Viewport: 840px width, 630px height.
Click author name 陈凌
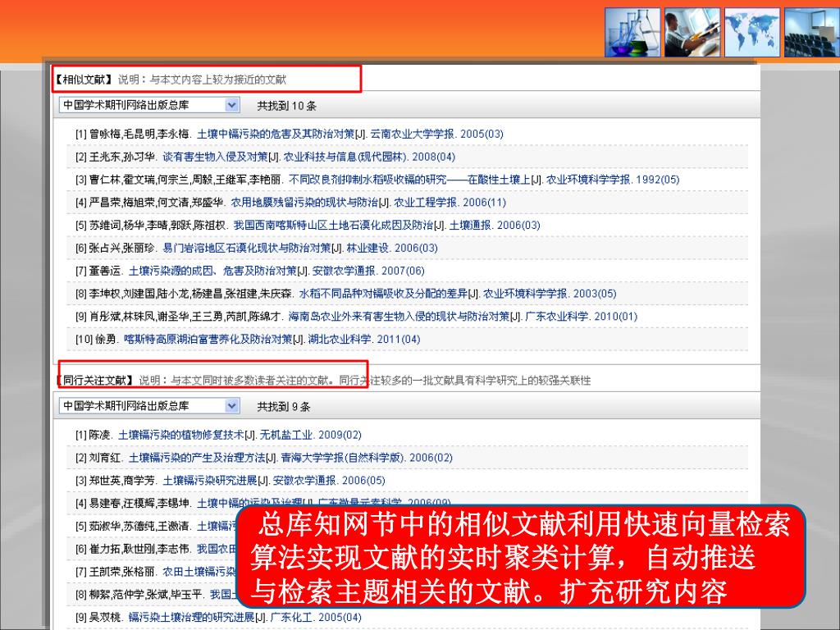(x=99, y=435)
